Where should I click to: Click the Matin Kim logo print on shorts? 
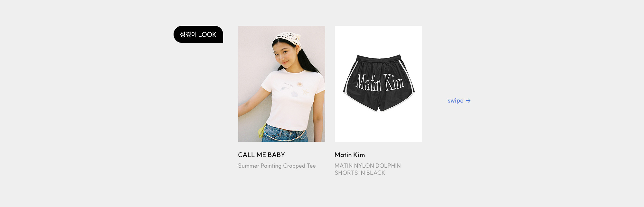coord(380,83)
